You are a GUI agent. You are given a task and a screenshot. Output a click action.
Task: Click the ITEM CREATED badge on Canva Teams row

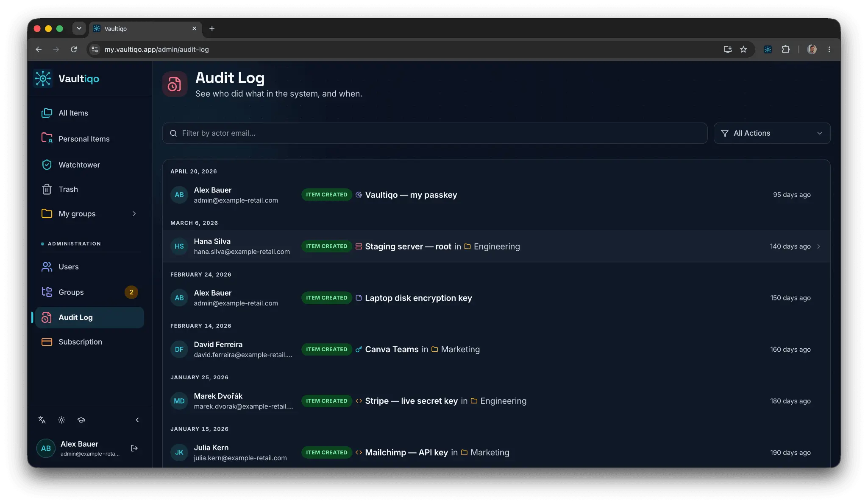click(327, 350)
